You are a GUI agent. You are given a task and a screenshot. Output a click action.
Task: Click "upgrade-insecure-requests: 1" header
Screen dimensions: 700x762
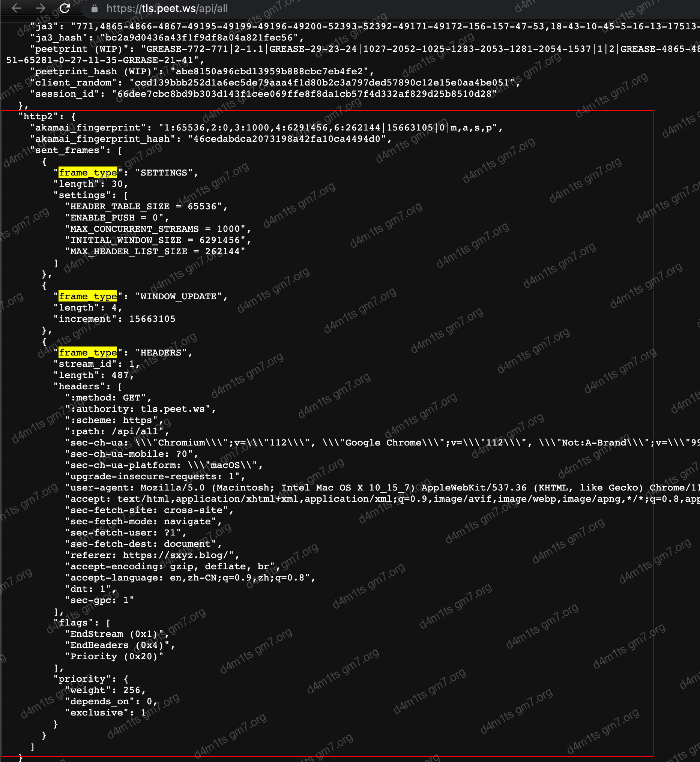pos(155,477)
